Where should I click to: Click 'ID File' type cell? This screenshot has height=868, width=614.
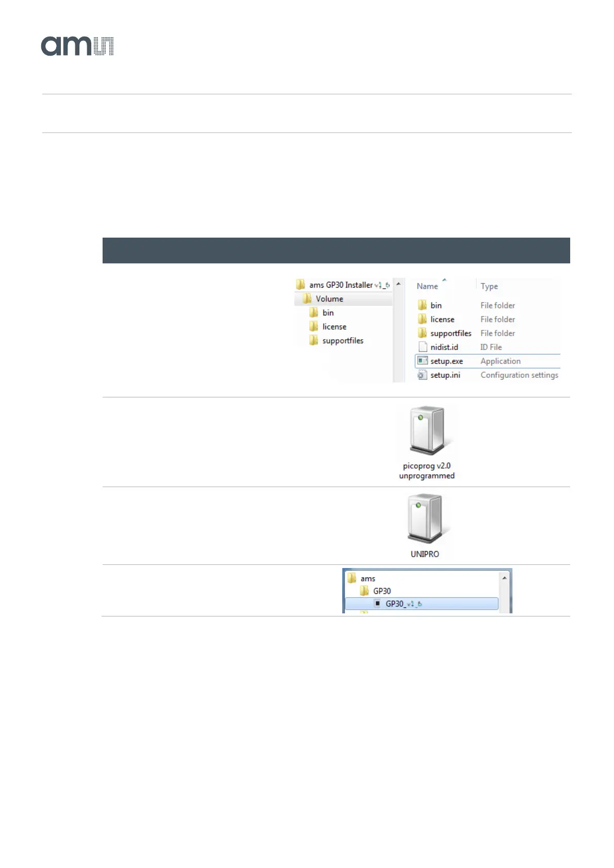click(491, 347)
